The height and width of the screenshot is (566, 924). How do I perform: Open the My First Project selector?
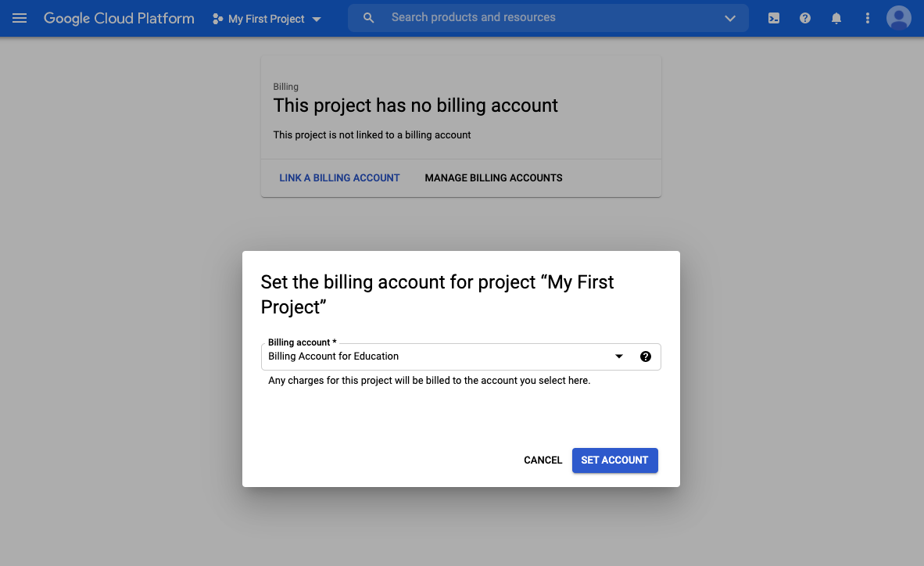click(267, 19)
